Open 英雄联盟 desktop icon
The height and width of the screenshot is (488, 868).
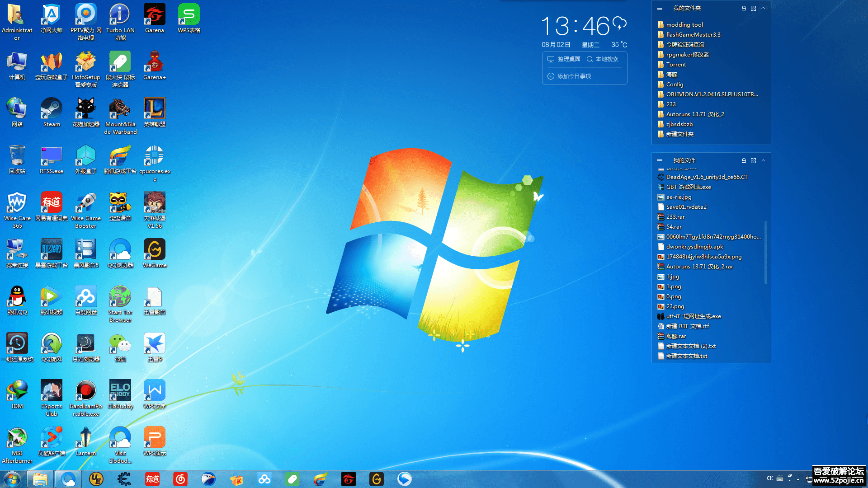tap(155, 113)
